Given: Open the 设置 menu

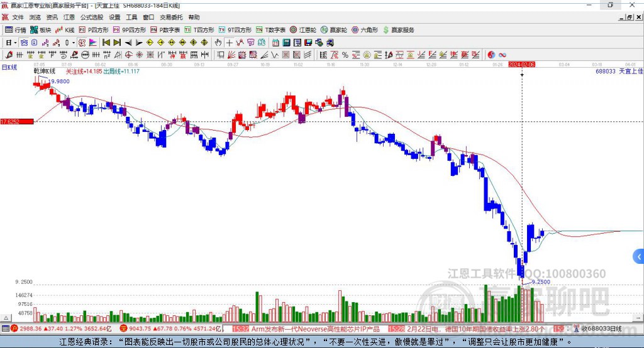Looking at the screenshot, I should (114, 17).
